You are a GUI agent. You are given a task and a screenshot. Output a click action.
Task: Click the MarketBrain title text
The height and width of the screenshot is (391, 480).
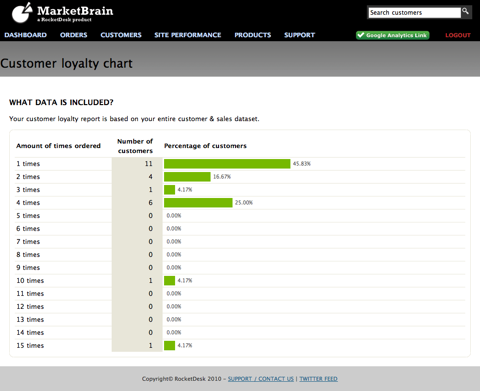point(75,11)
